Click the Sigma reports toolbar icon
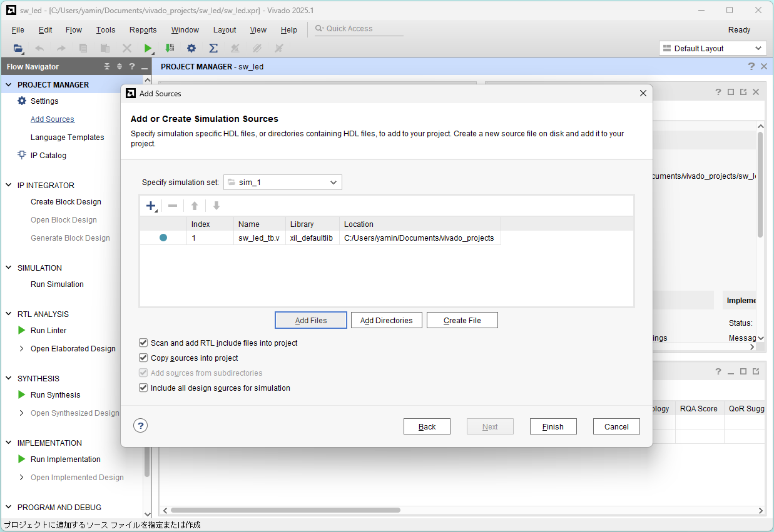The width and height of the screenshot is (774, 532). (213, 48)
